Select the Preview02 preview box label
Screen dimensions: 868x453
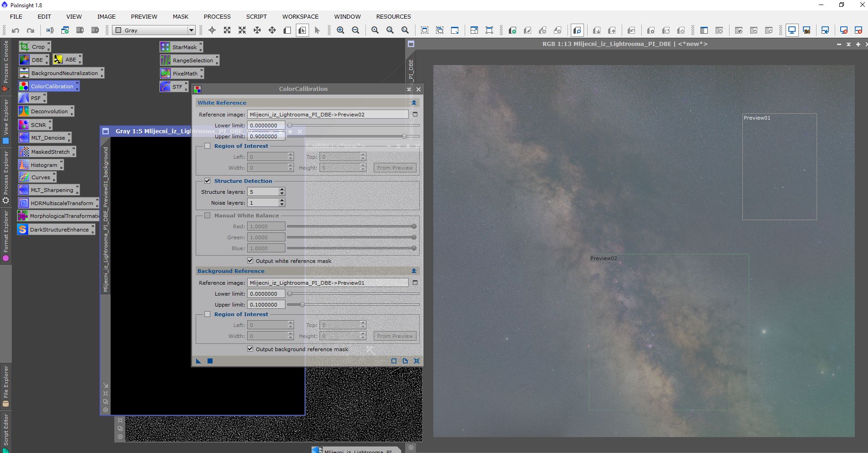604,258
